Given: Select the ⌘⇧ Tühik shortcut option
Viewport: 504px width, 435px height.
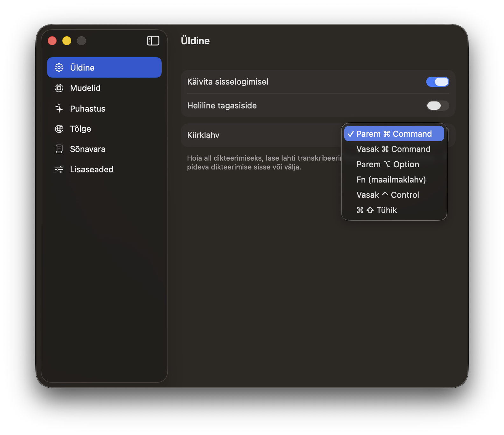Looking at the screenshot, I should coord(377,210).
